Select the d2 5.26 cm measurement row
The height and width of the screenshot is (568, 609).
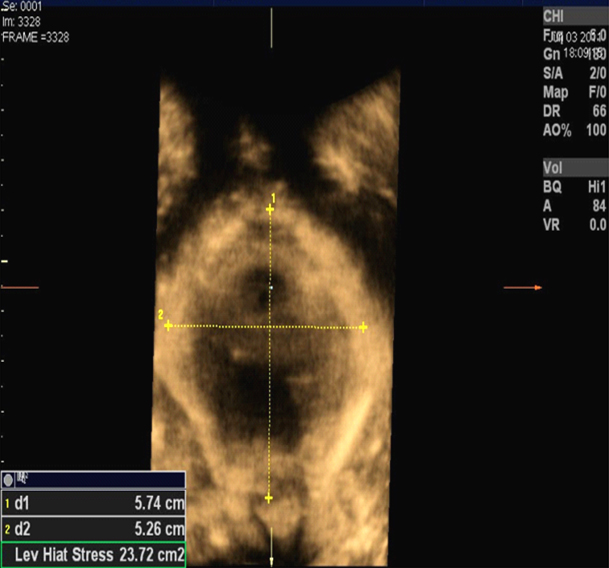click(x=93, y=529)
